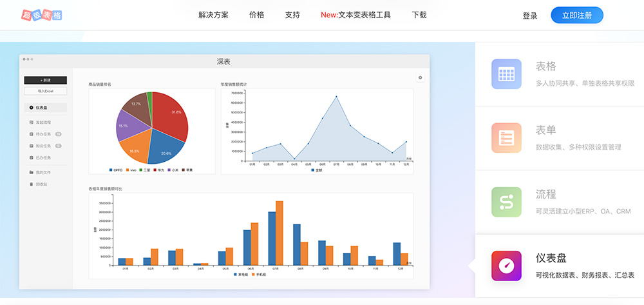644x305 pixels.
Task: Toggle the 华为 legend swatch
Action: (x=155, y=170)
